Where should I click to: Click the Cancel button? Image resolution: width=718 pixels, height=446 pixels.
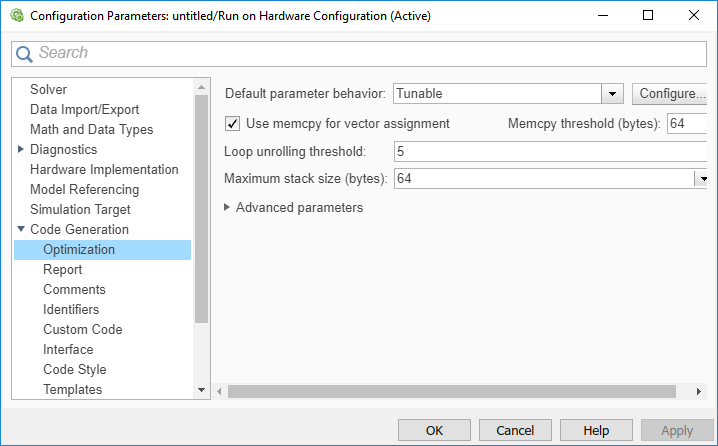tap(515, 430)
